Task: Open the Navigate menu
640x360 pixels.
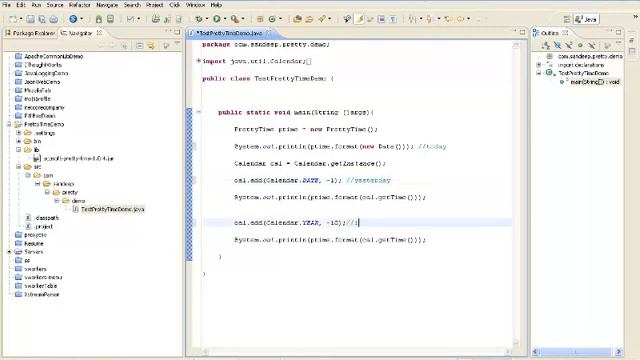Action: 107,5
